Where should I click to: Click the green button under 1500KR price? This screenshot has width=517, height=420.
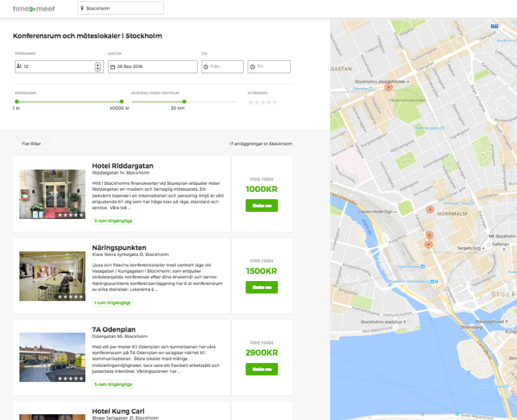click(x=261, y=287)
